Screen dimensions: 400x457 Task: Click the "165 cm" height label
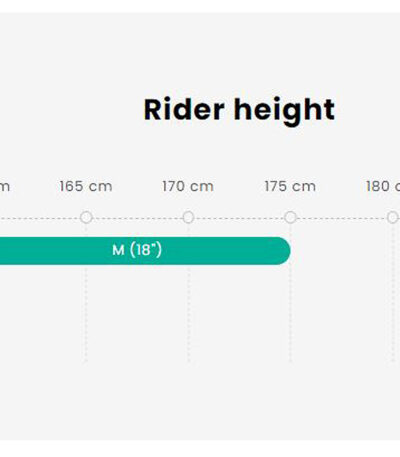(x=86, y=186)
